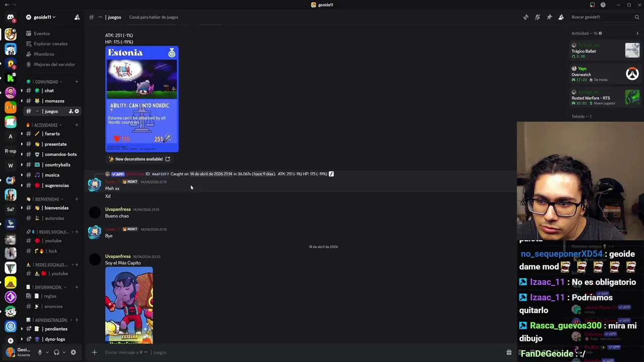This screenshot has height=362, width=644.
Task: Toggle the notification bell mute icon
Action: pos(537,17)
